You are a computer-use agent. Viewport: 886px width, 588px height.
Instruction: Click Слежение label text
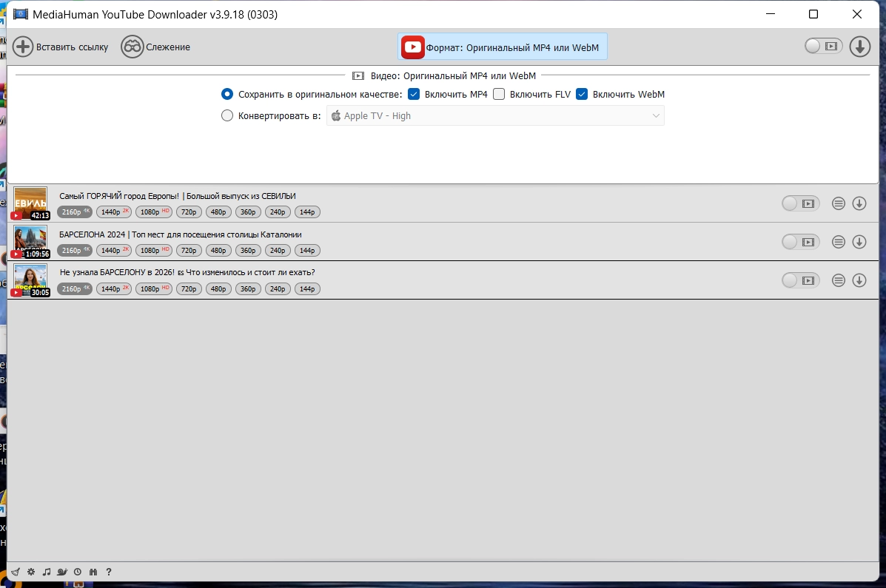tap(168, 47)
